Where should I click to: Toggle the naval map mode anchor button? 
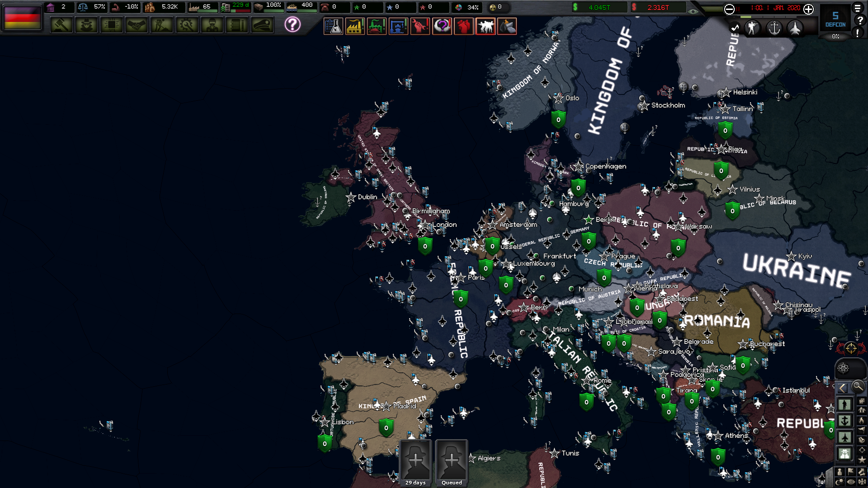(x=844, y=421)
